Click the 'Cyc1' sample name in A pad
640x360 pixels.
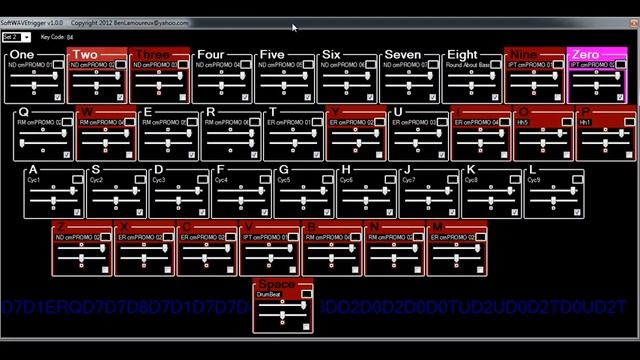click(34, 180)
